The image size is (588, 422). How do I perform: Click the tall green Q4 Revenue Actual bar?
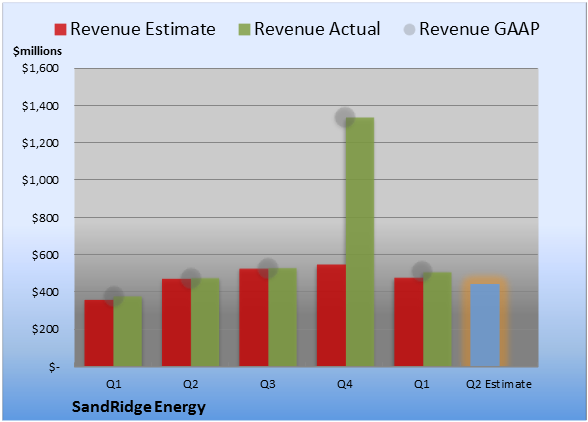(360, 242)
